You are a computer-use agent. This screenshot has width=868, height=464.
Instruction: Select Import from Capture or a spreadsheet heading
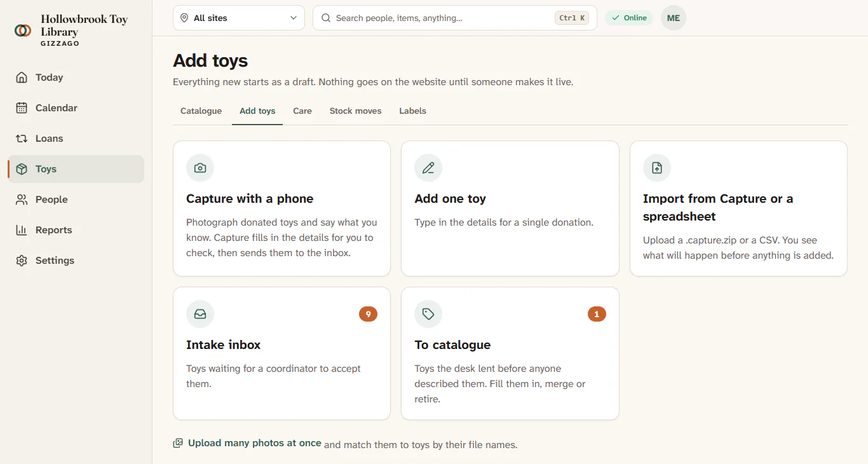718,208
